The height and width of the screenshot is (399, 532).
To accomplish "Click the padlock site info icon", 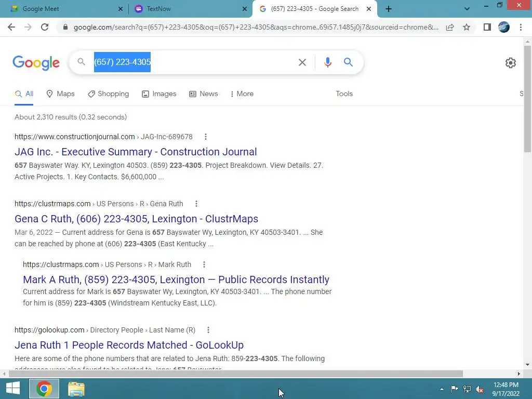I will (65, 27).
